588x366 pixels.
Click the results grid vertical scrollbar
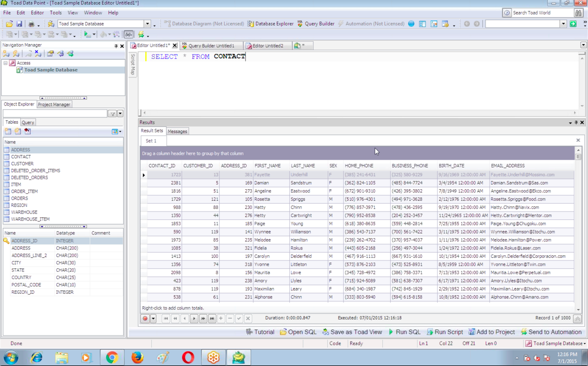(578, 229)
